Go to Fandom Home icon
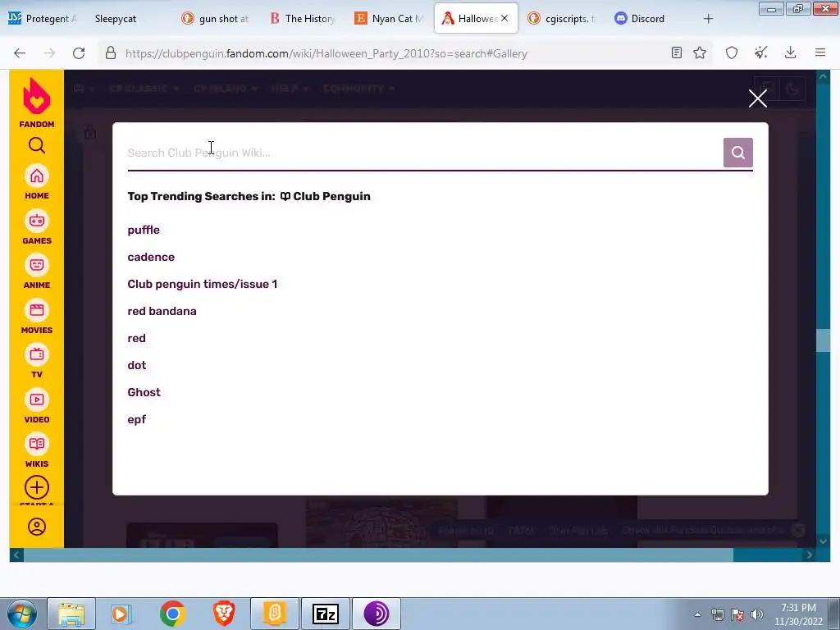The width and height of the screenshot is (840, 630). click(36, 176)
